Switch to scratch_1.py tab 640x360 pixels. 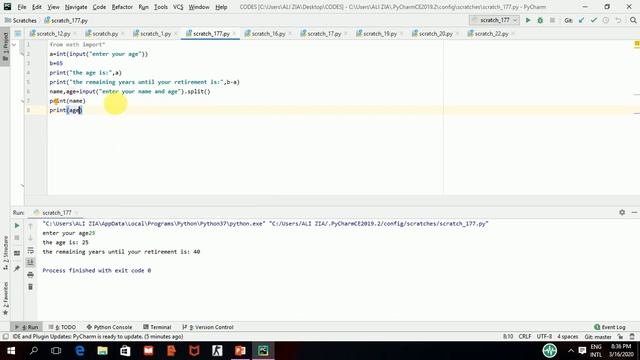[156, 33]
